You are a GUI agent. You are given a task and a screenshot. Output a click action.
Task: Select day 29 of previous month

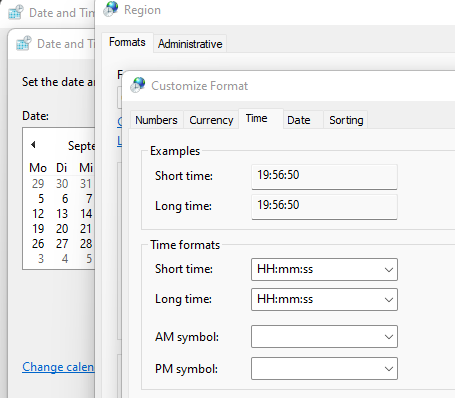pos(38,184)
